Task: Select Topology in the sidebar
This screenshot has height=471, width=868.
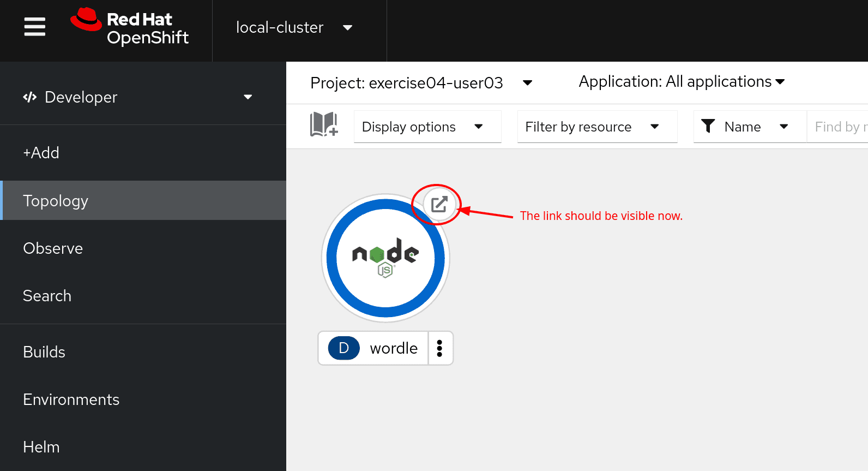Action: click(143, 200)
